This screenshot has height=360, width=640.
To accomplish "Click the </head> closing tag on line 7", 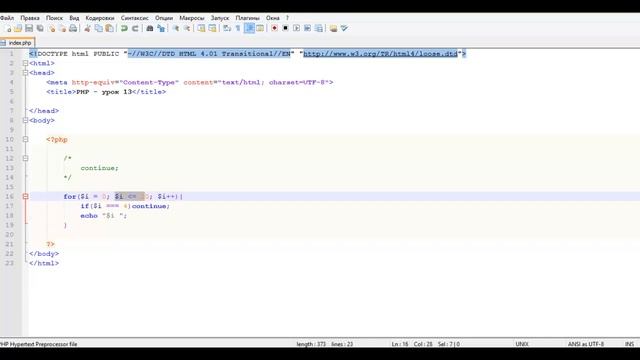I will [x=44, y=111].
